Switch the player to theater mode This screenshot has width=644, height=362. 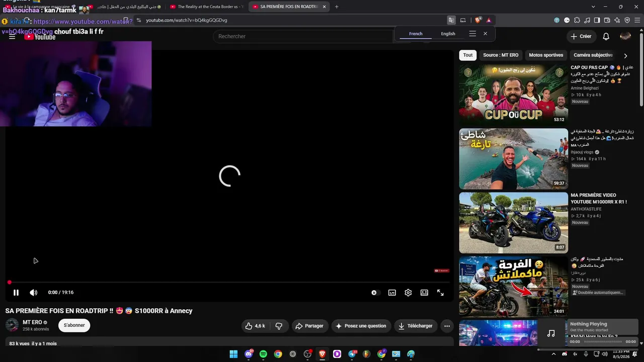(x=424, y=293)
